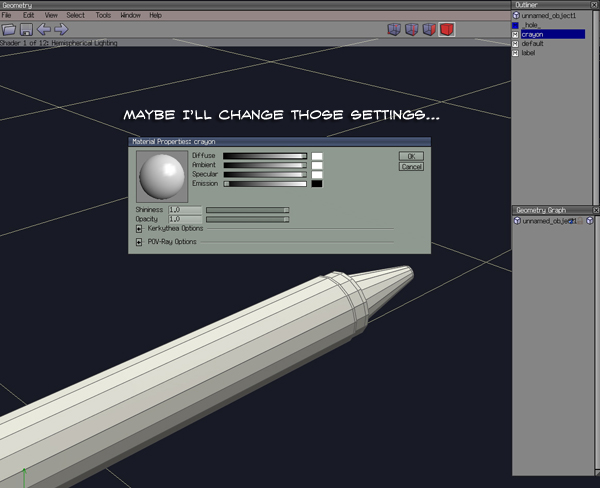
Task: Click the material preview sphere
Action: point(162,176)
